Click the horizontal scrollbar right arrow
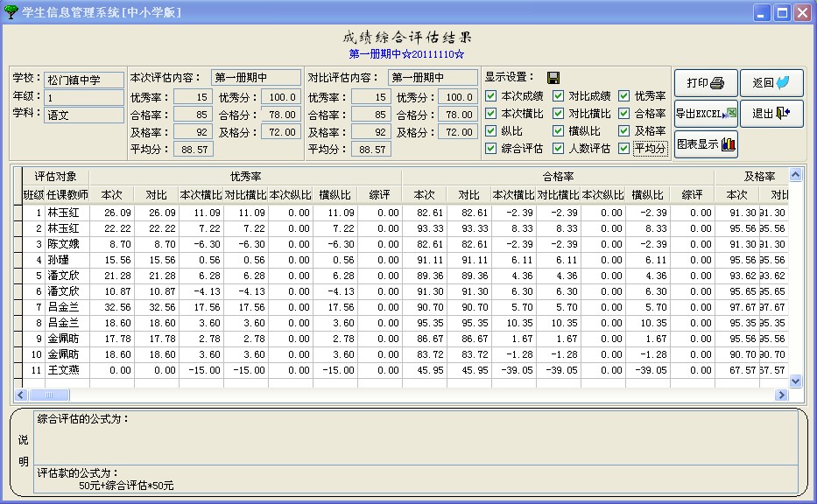This screenshot has width=817, height=504. [x=781, y=395]
